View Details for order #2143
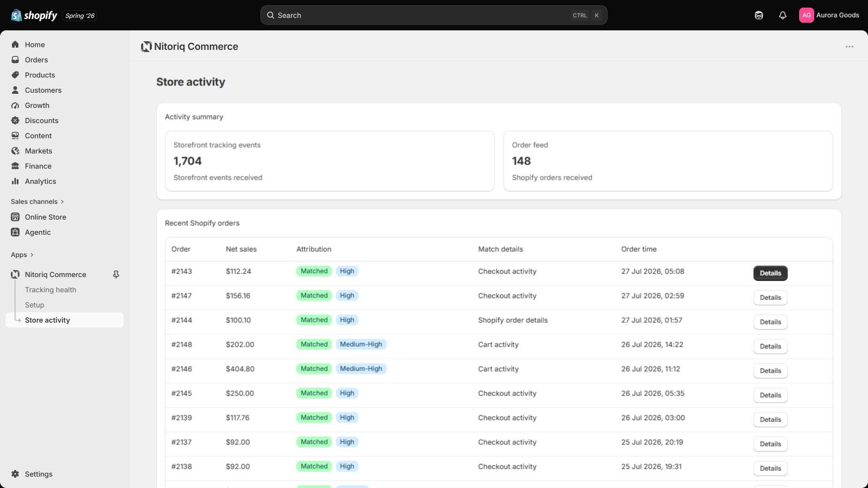 pos(770,273)
